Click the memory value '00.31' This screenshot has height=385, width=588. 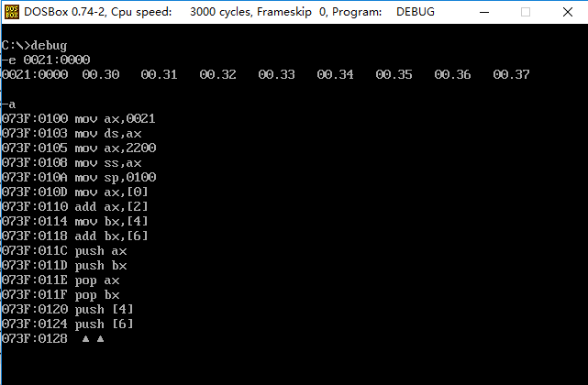click(x=160, y=74)
